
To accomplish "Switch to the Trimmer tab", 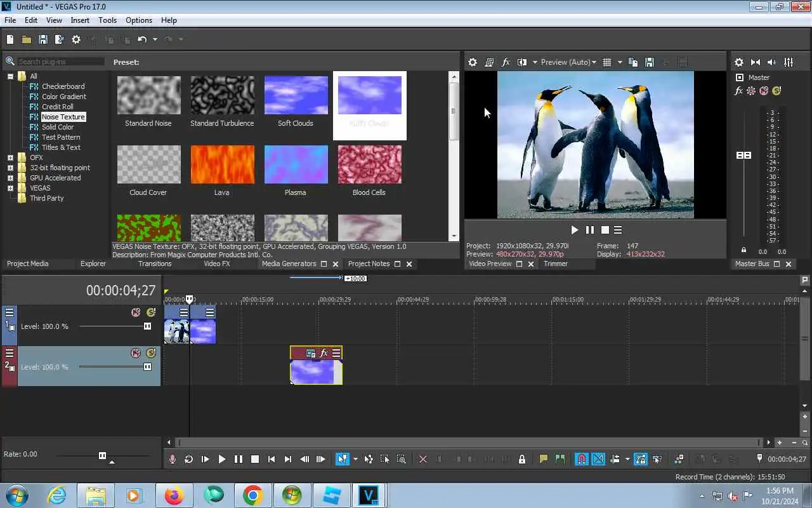I will click(x=556, y=264).
